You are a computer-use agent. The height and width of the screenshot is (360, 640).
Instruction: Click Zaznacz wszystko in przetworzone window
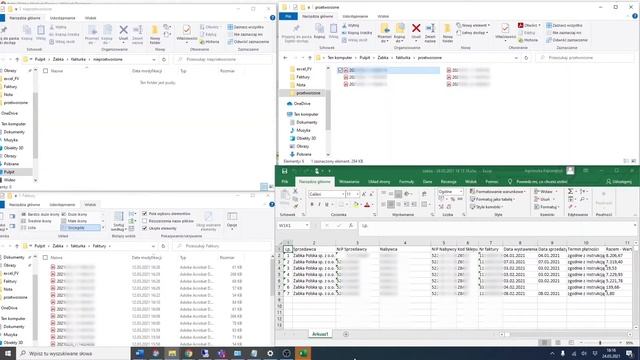(564, 25)
